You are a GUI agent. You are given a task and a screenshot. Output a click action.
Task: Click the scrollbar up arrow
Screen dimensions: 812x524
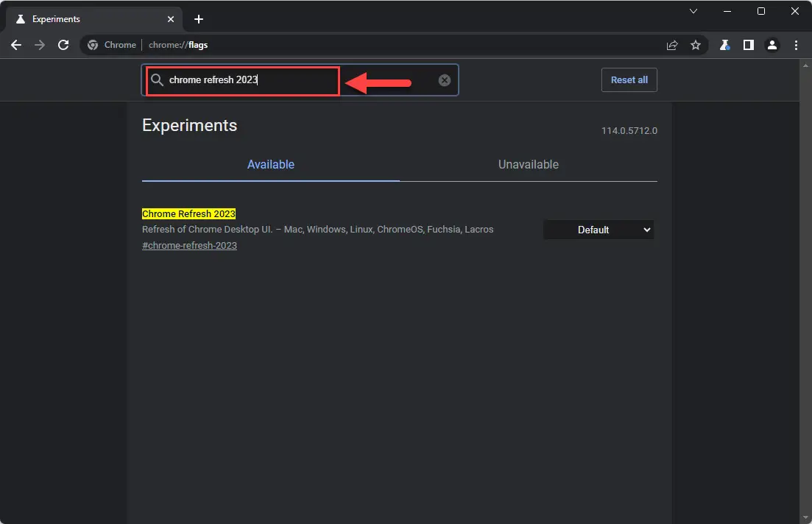click(805, 65)
